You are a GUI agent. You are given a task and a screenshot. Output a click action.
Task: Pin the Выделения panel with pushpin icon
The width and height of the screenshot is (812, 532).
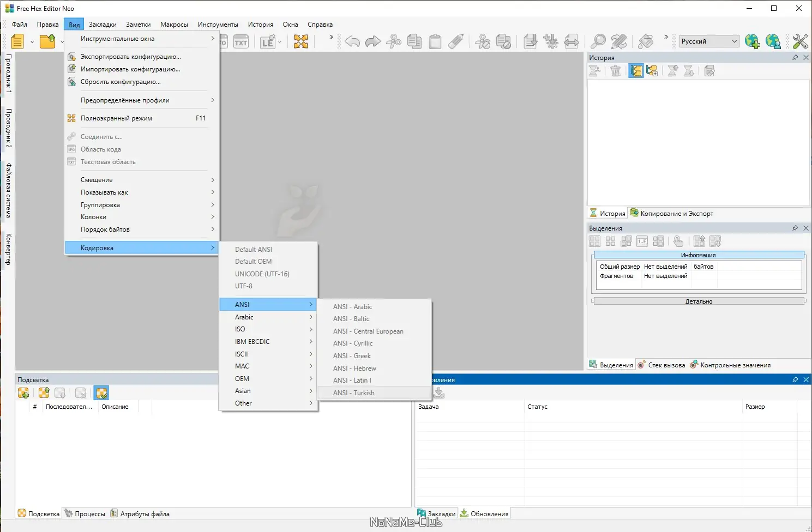pos(795,228)
